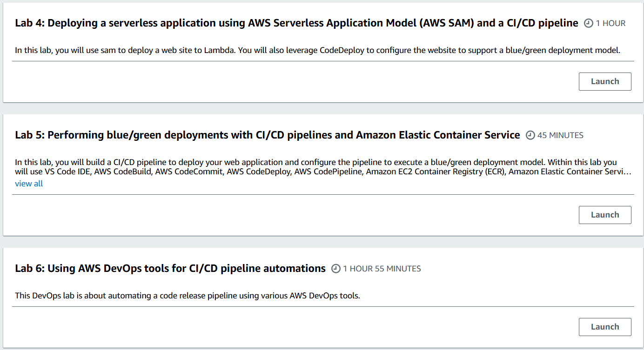Click Lab 4 description about deploying to Lambda

(317, 50)
